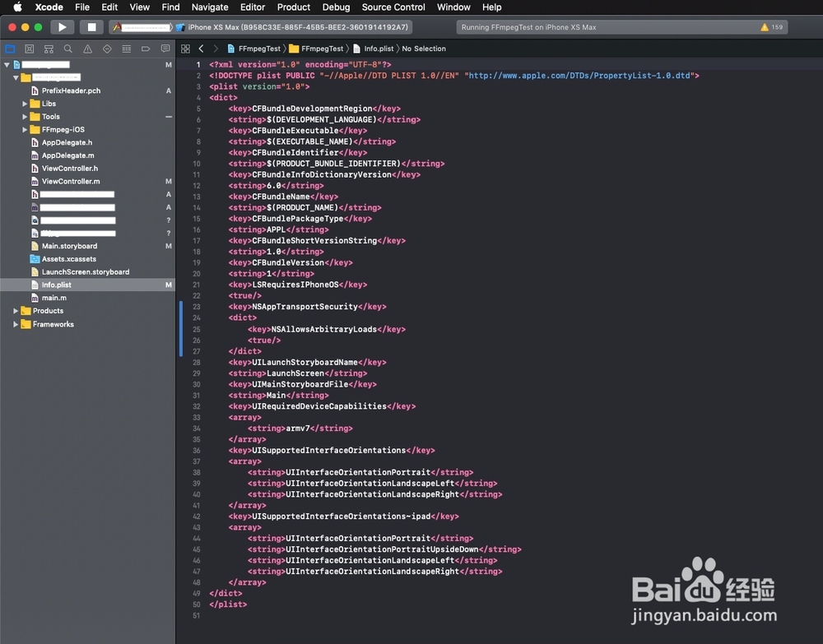
Task: Click UIMainStoryboardFile key text
Action: [300, 384]
